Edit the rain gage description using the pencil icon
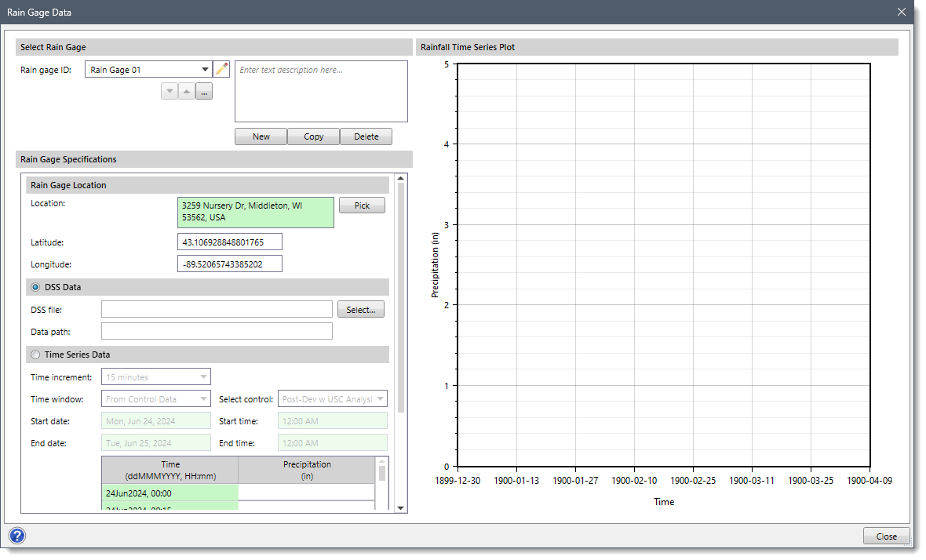 (x=221, y=68)
